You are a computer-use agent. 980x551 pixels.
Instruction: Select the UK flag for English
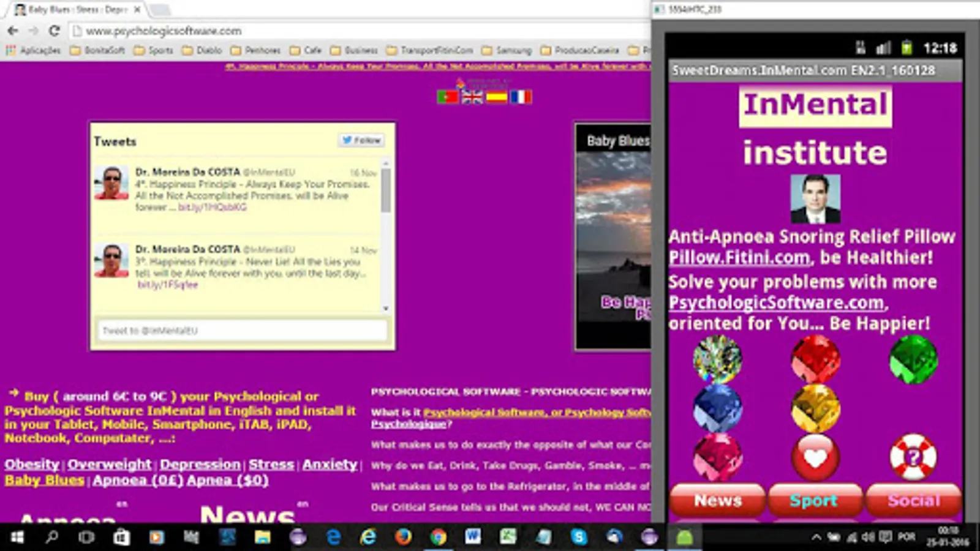coord(472,97)
